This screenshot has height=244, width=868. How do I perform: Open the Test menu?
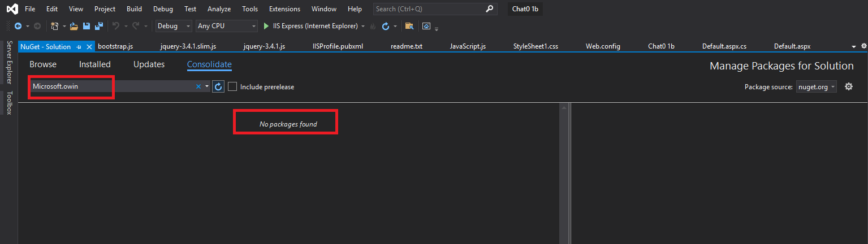[x=191, y=9]
